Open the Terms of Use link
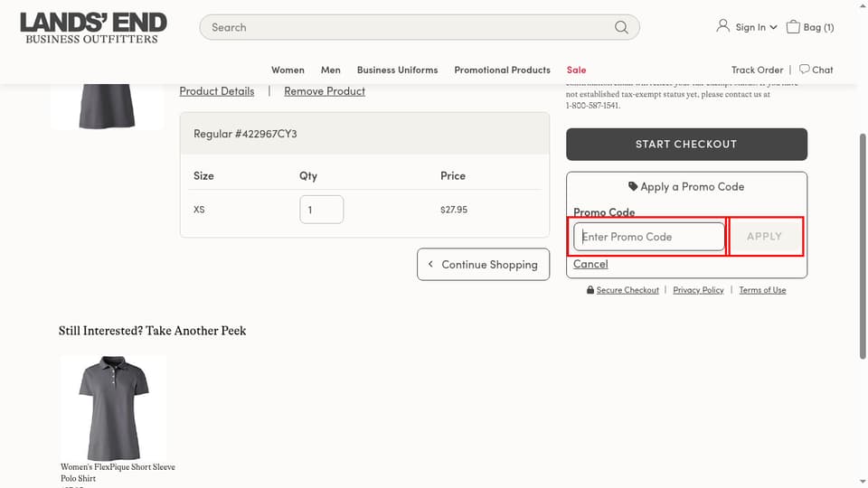868x488 pixels. [762, 290]
